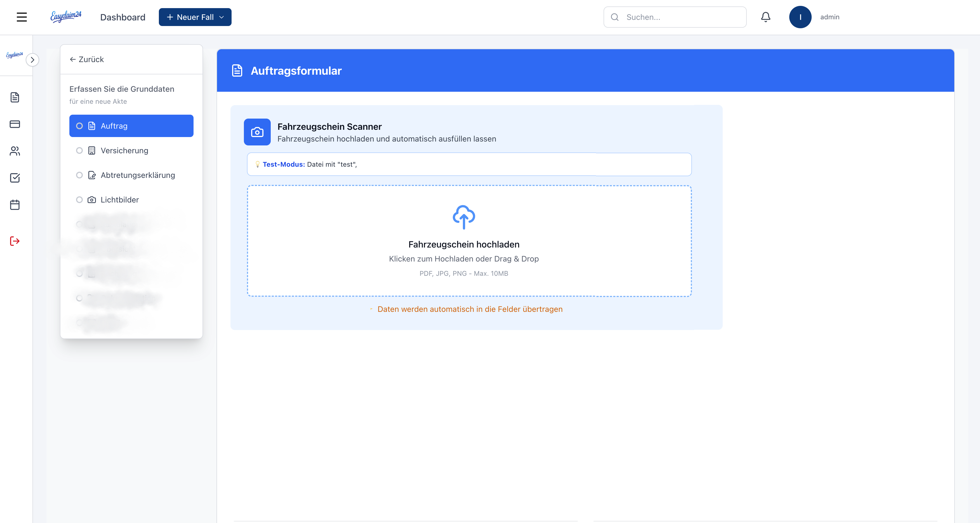
Task: Click the cloud upload icon
Action: 463,217
